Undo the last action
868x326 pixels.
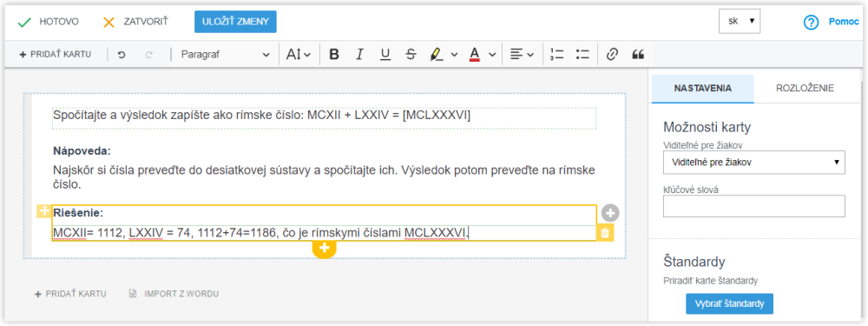pyautogui.click(x=122, y=54)
